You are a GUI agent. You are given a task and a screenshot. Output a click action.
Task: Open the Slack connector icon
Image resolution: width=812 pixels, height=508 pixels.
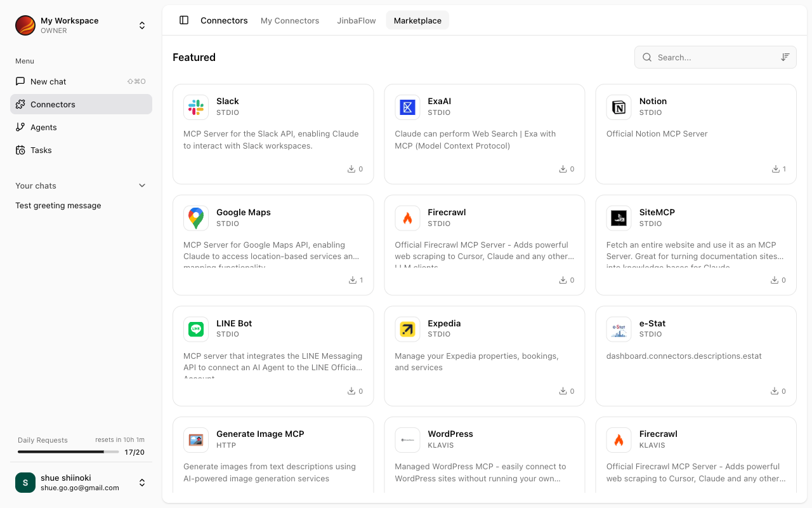pyautogui.click(x=195, y=107)
